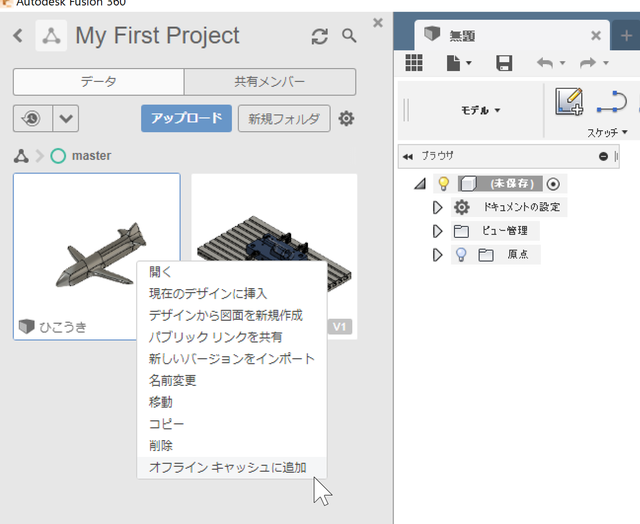The height and width of the screenshot is (524, 640).
Task: Activate the (未保存) component radio button
Action: (553, 184)
